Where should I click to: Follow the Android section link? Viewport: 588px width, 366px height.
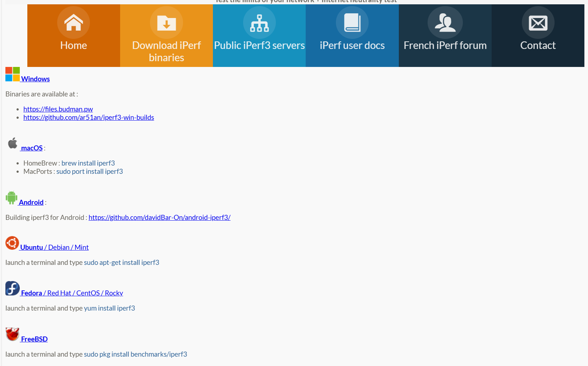(31, 202)
